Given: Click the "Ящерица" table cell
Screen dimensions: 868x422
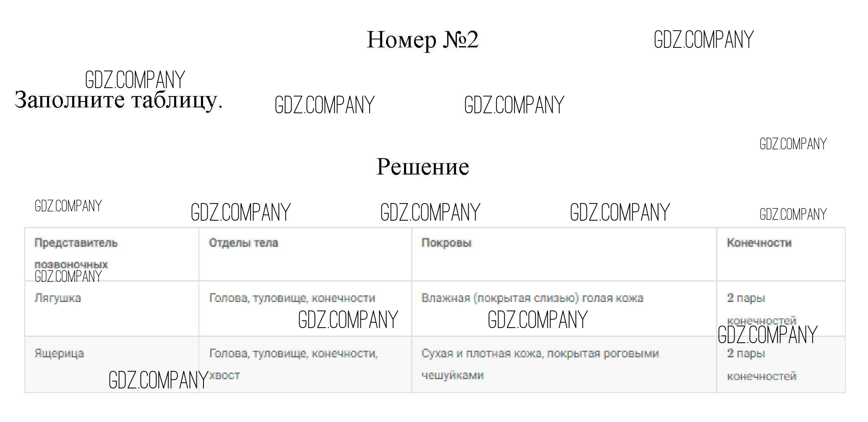Looking at the screenshot, I should point(59,354).
